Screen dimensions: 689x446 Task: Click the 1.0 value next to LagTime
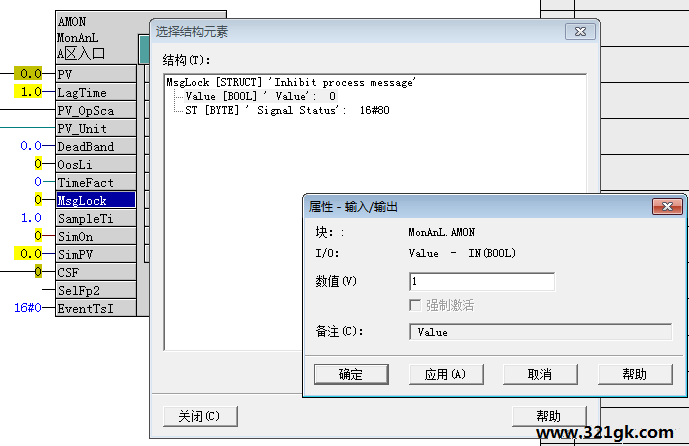pos(29,91)
